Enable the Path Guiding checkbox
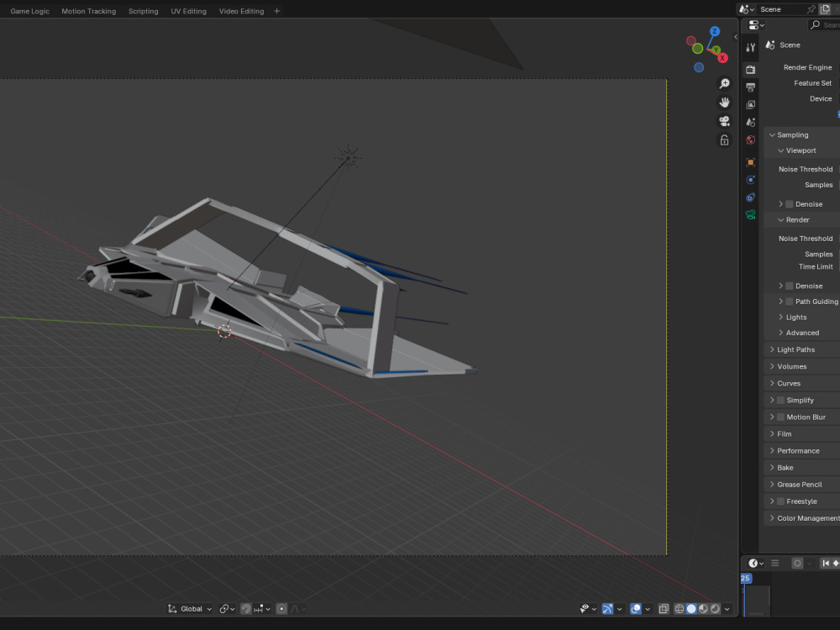This screenshot has width=840, height=630. coord(789,302)
